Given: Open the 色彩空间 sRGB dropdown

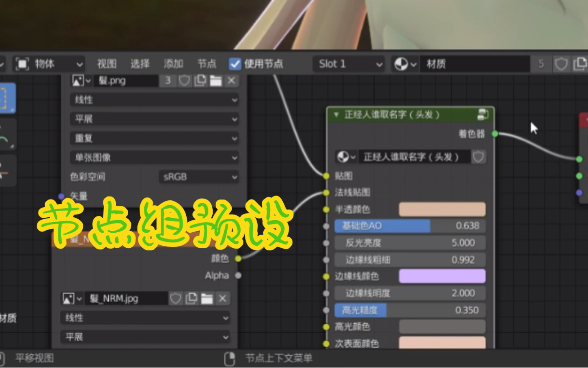Looking at the screenshot, I should coord(198,177).
